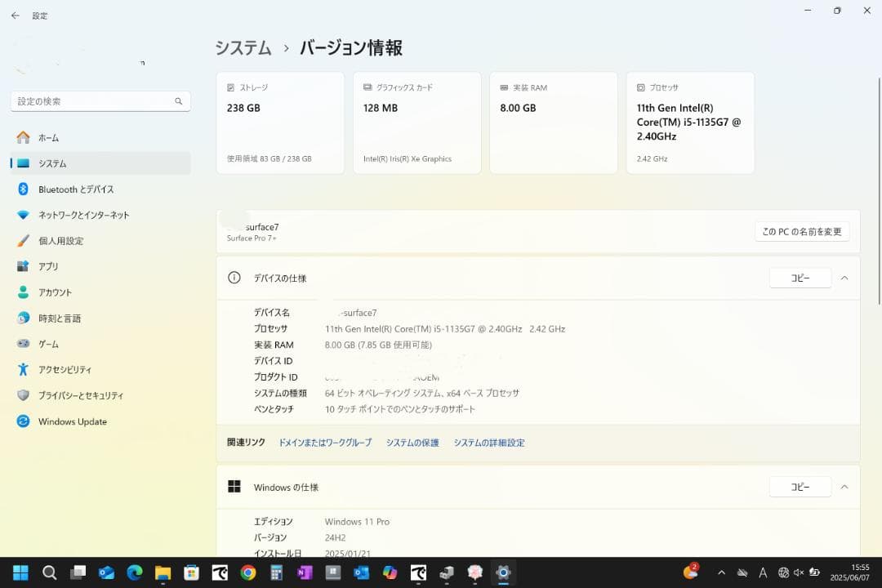
Task: Collapse the Windows の仕様 section
Action: pos(844,487)
